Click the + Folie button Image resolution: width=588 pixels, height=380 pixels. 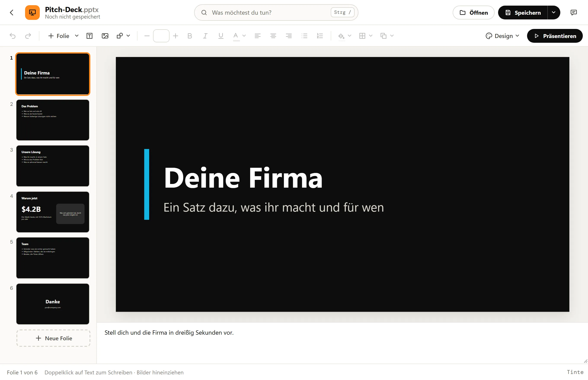[x=59, y=36]
